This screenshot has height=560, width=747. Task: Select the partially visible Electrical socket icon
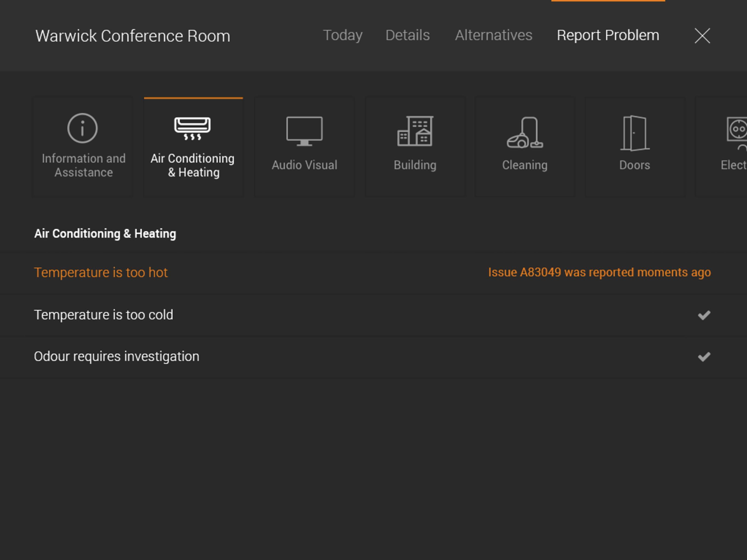pyautogui.click(x=737, y=133)
